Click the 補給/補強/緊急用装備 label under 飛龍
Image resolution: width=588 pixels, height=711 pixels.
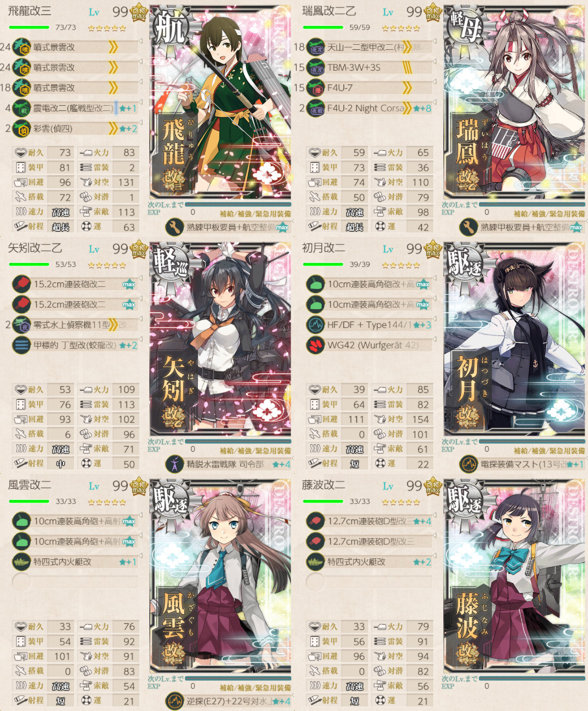click(x=255, y=214)
